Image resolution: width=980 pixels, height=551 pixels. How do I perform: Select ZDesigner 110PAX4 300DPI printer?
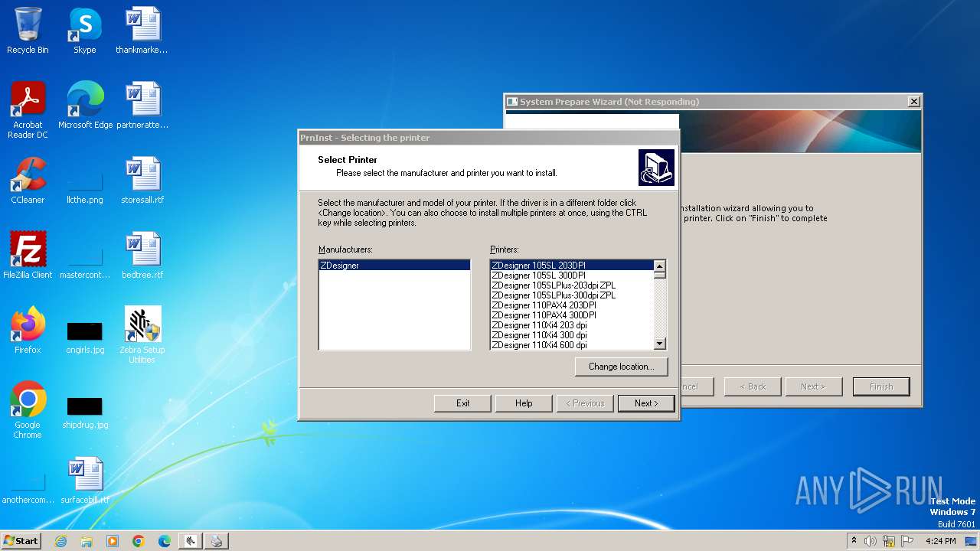pos(572,315)
